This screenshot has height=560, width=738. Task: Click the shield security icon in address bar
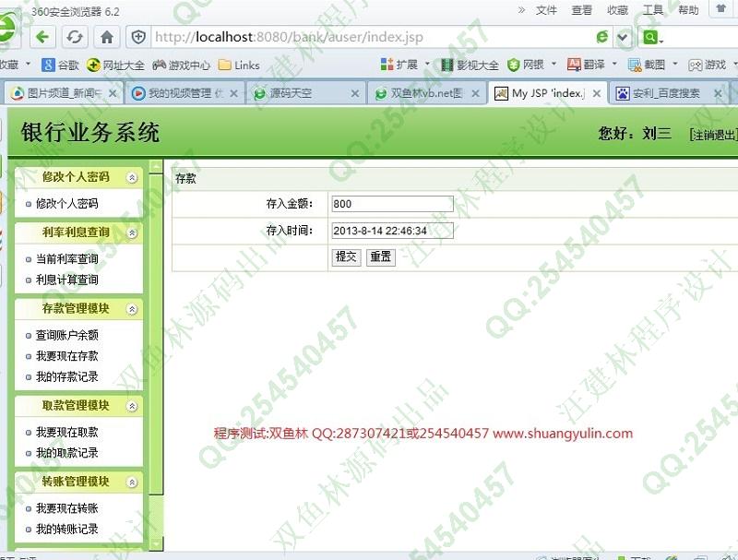138,37
